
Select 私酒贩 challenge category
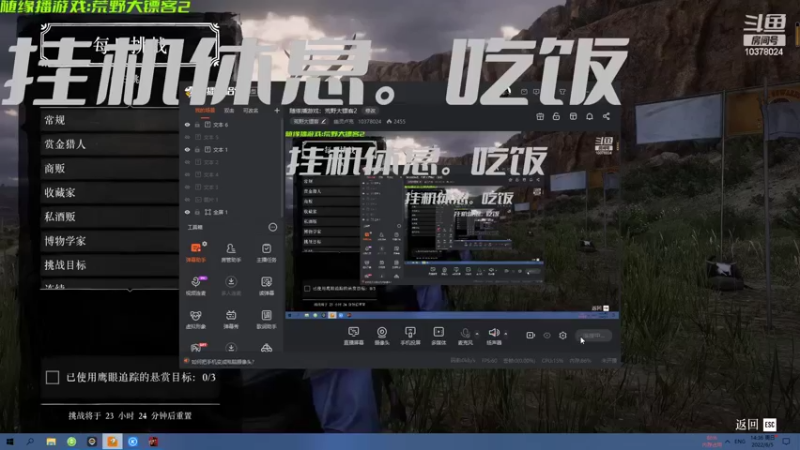(x=110, y=217)
